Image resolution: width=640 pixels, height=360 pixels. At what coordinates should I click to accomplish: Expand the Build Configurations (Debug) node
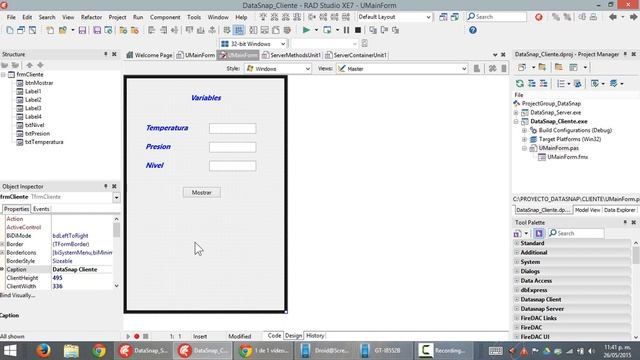pyautogui.click(x=524, y=131)
